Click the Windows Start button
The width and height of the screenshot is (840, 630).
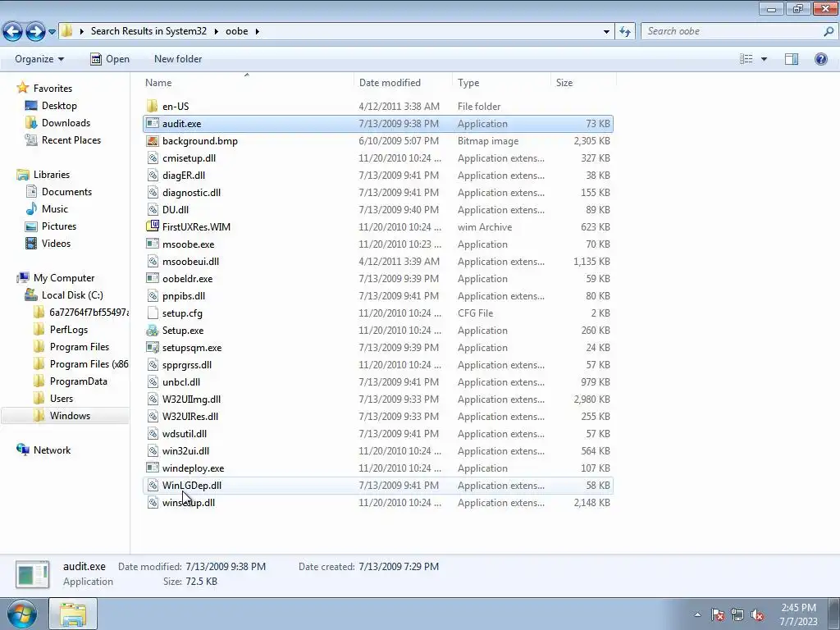coord(22,614)
